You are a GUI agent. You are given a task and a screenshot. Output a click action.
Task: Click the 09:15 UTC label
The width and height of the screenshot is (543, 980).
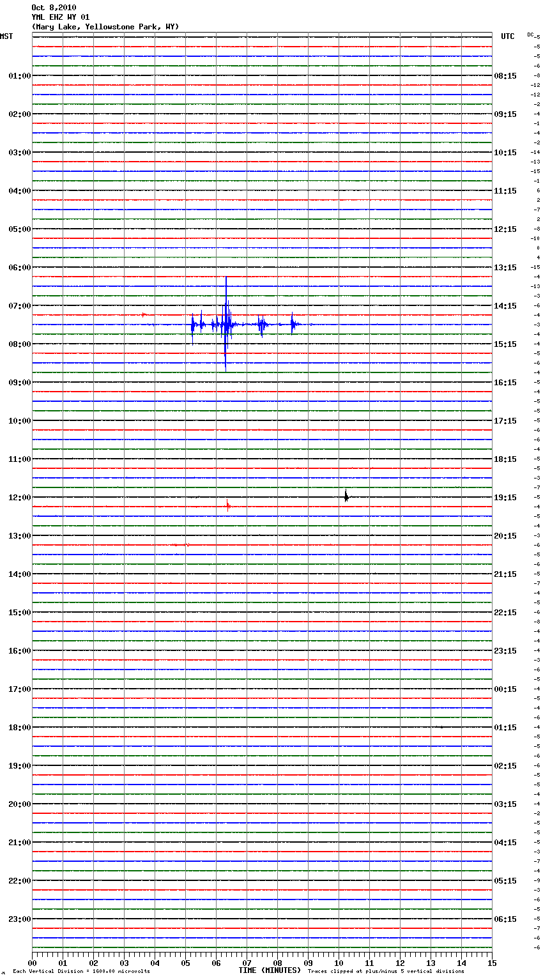tap(505, 114)
